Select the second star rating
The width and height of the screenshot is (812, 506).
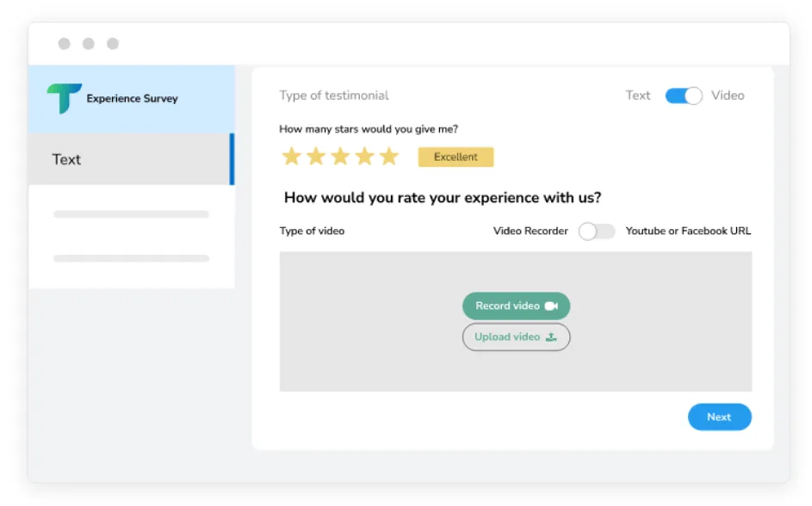click(x=316, y=157)
